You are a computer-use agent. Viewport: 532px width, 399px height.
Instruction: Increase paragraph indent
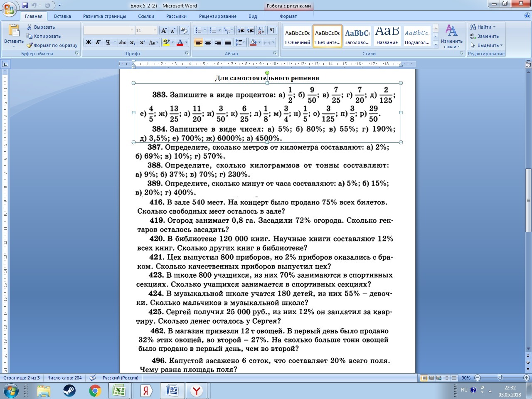click(251, 30)
